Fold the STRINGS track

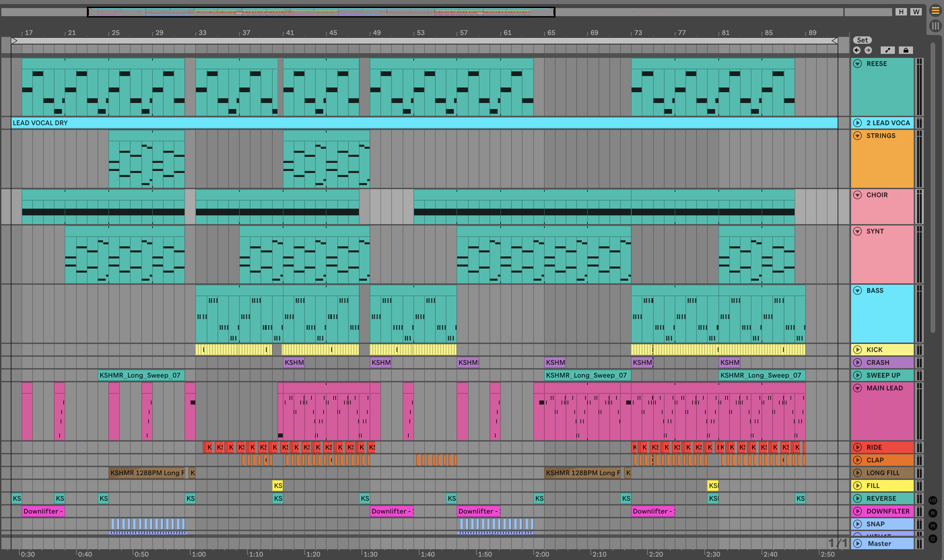(857, 136)
